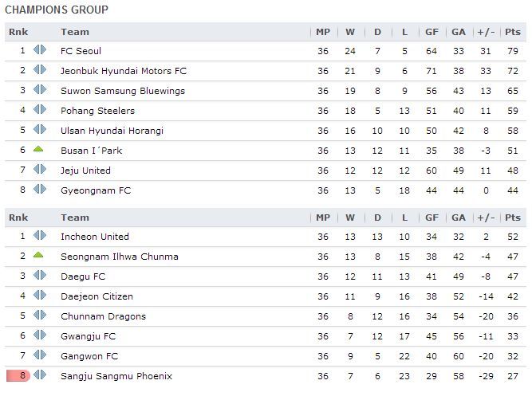Image resolution: width=532 pixels, height=396 pixels.
Task: Click the red rank 8 relegation badge
Action: (x=18, y=375)
